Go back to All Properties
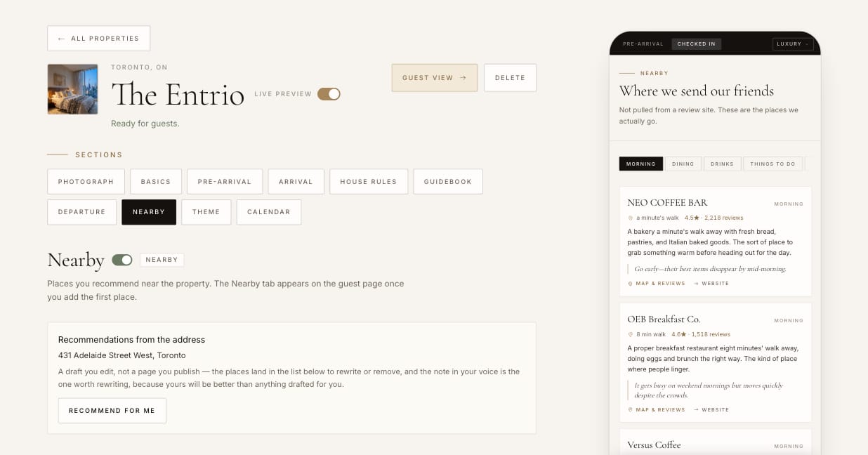This screenshot has width=868, height=455. [98, 39]
